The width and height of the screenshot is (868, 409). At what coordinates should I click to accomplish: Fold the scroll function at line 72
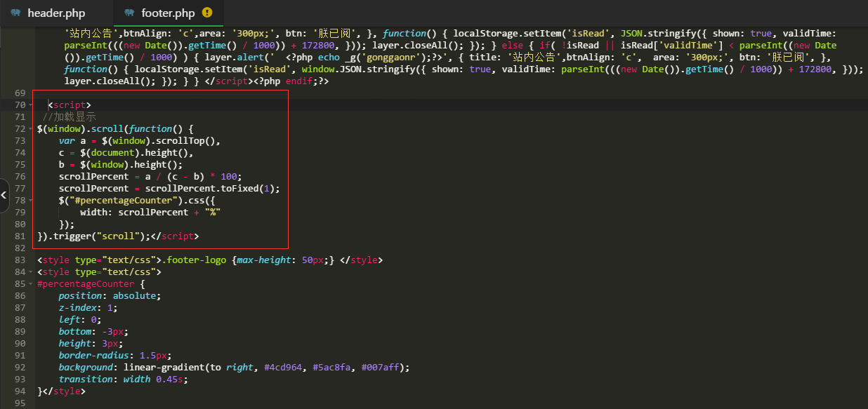pyautogui.click(x=31, y=129)
